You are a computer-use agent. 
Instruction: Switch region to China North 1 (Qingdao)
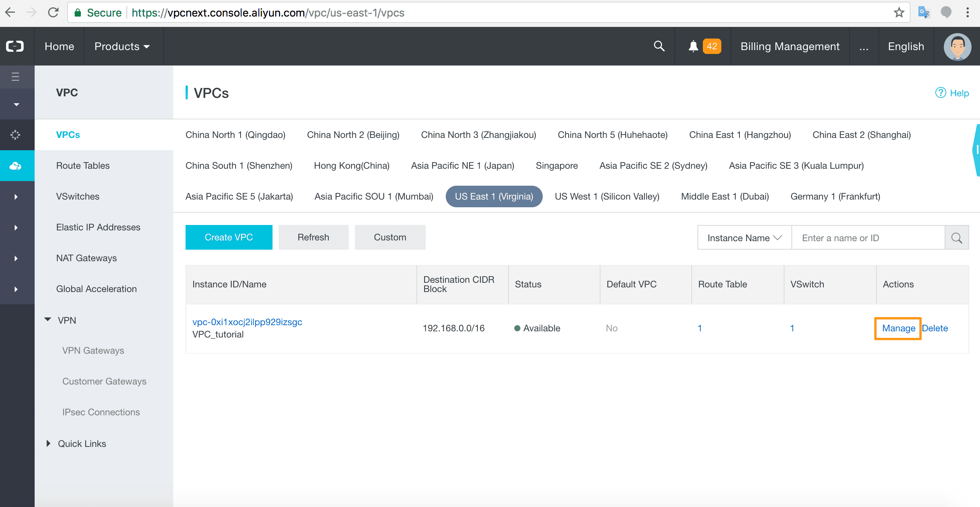click(x=235, y=135)
